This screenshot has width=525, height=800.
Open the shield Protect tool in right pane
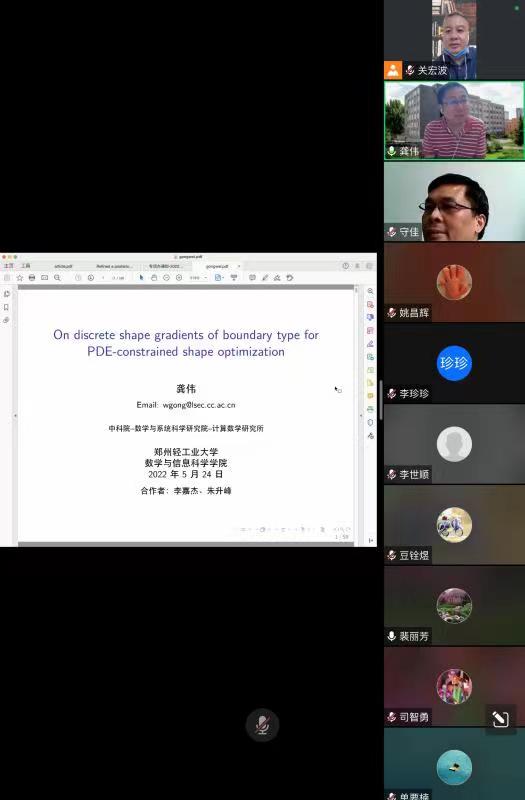pos(370,422)
